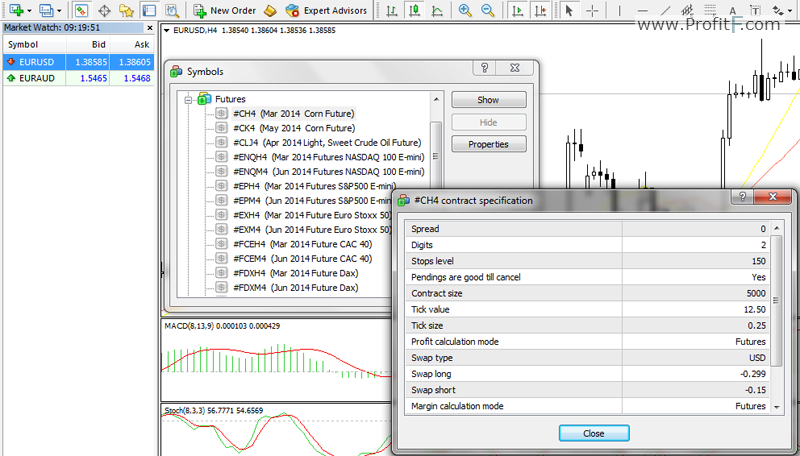Select the arrows drawing tool
The image size is (800, 456).
777,10
